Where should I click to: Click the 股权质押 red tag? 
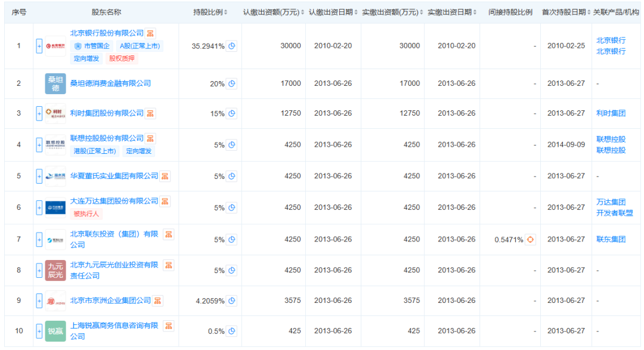coord(122,59)
